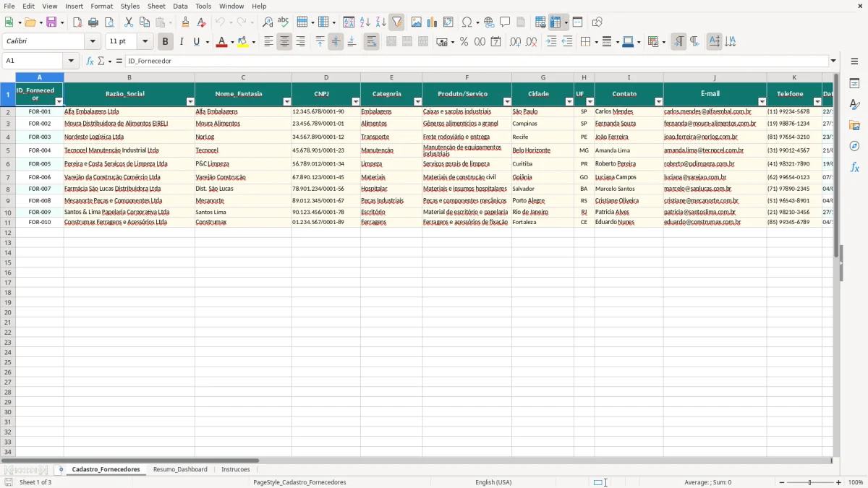
Task: Click the Save document icon
Action: (51, 22)
